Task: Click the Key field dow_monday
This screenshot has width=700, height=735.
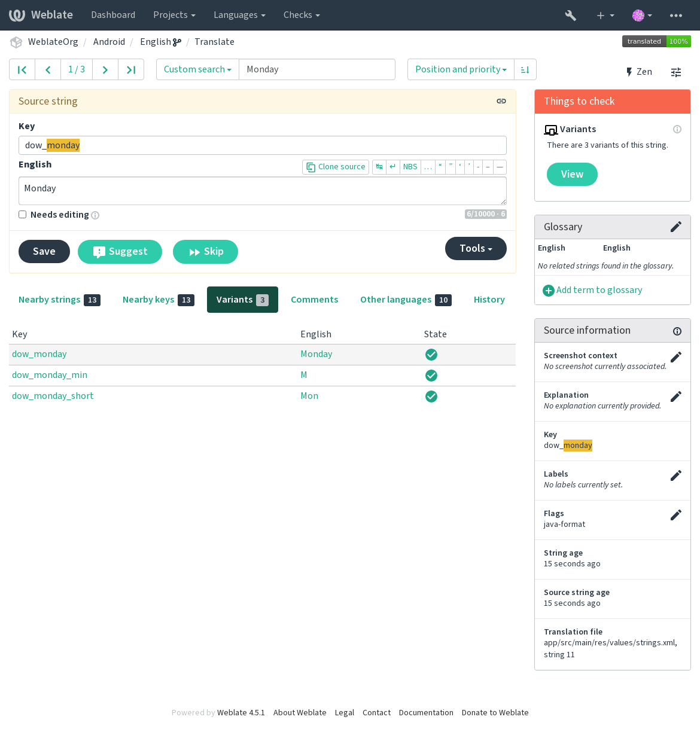Action: click(263, 145)
